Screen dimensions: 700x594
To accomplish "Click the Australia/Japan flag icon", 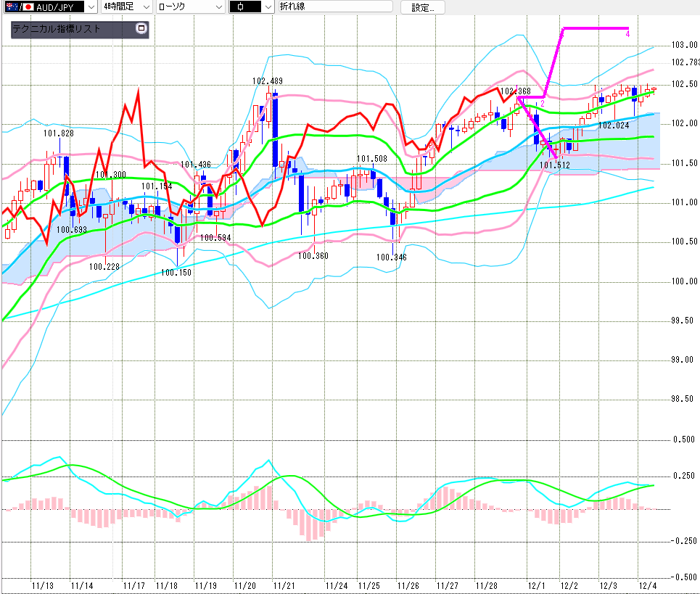I will [x=18, y=7].
